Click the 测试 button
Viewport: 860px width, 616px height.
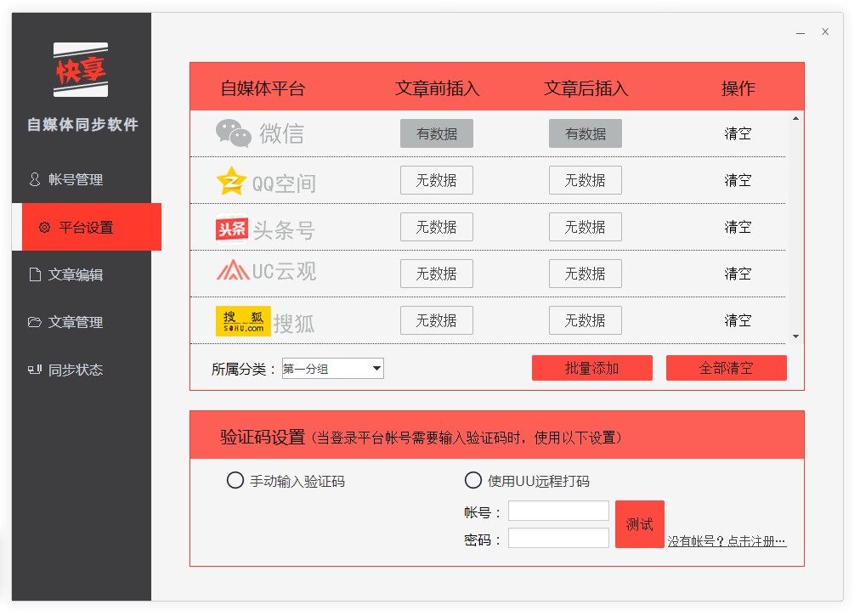pyautogui.click(x=639, y=524)
